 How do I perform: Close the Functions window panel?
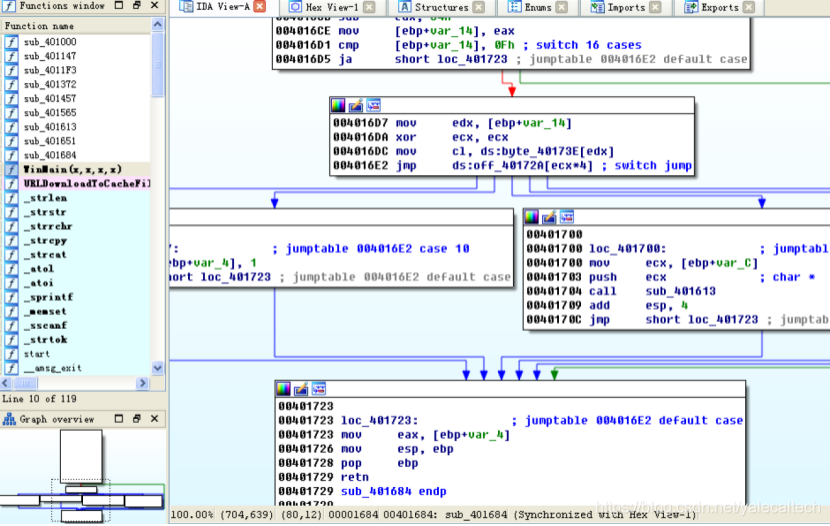[155, 5]
